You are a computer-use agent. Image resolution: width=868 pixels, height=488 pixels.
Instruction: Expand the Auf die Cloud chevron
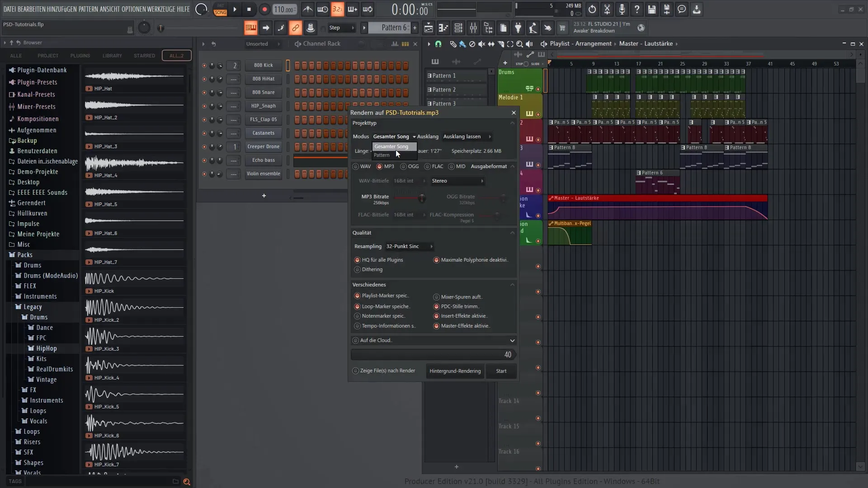[512, 340]
